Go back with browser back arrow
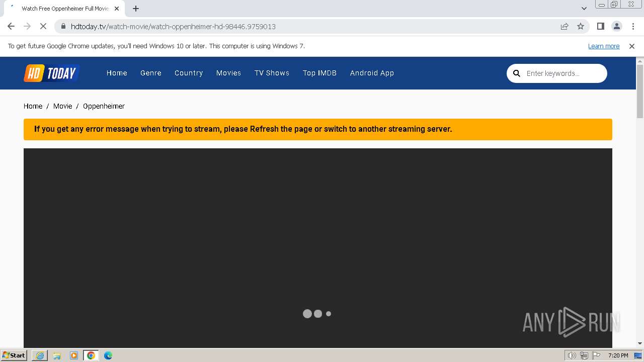Screen dimensions: 644x362 [x=11, y=26]
